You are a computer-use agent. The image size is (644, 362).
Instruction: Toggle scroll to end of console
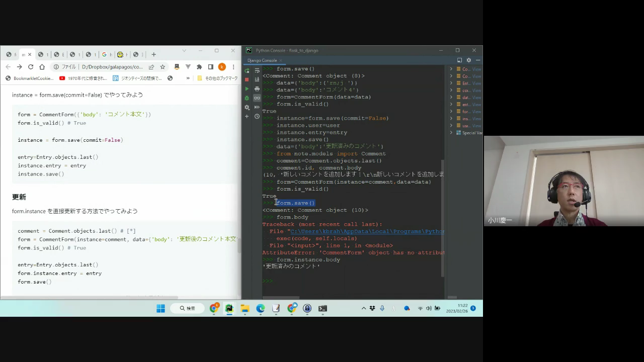257,79
